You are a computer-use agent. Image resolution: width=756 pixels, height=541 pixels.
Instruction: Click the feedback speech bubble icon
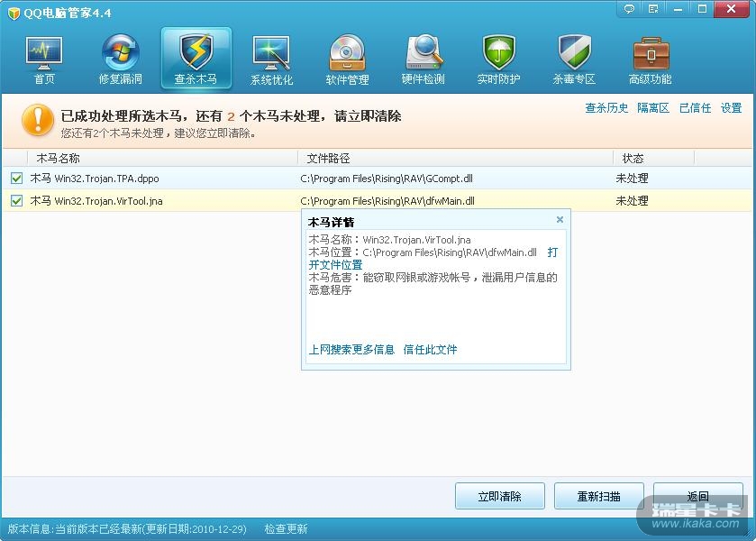(x=629, y=9)
